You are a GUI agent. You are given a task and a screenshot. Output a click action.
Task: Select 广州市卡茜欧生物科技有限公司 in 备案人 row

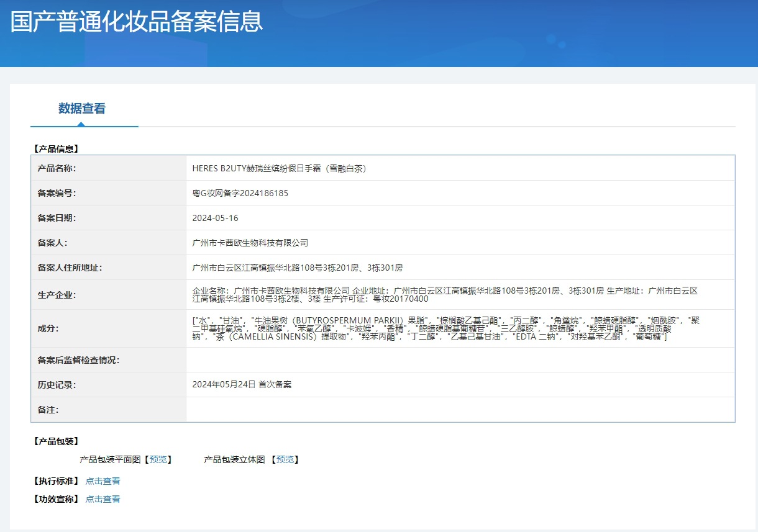250,243
